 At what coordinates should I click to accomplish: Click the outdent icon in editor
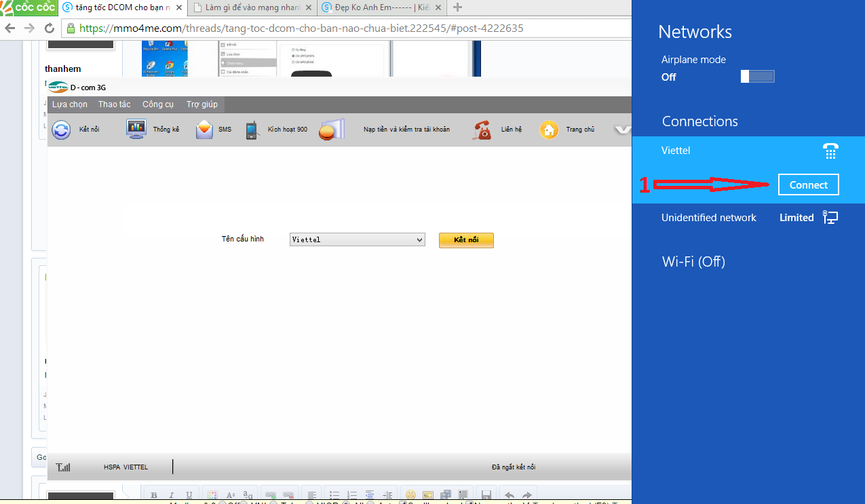(x=370, y=495)
